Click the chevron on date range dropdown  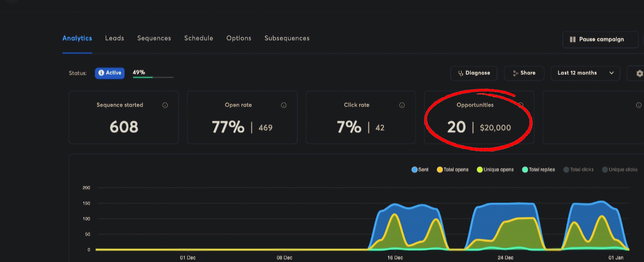coord(611,73)
